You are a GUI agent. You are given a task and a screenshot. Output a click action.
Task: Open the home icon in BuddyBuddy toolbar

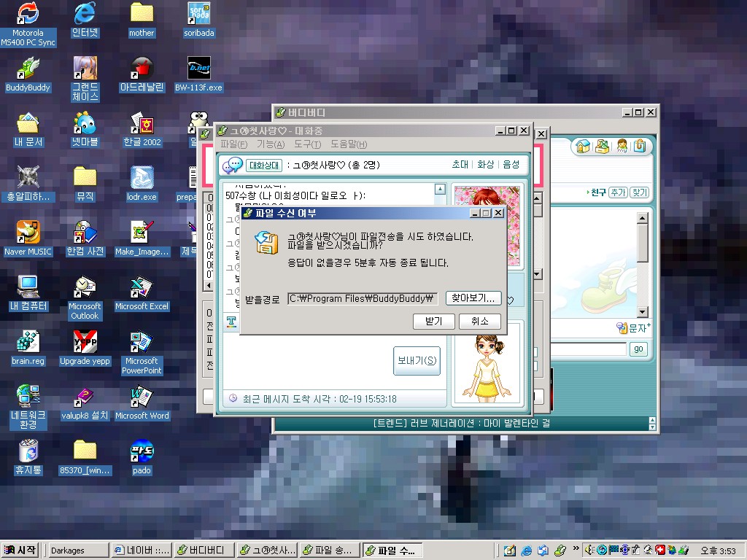pyautogui.click(x=583, y=146)
